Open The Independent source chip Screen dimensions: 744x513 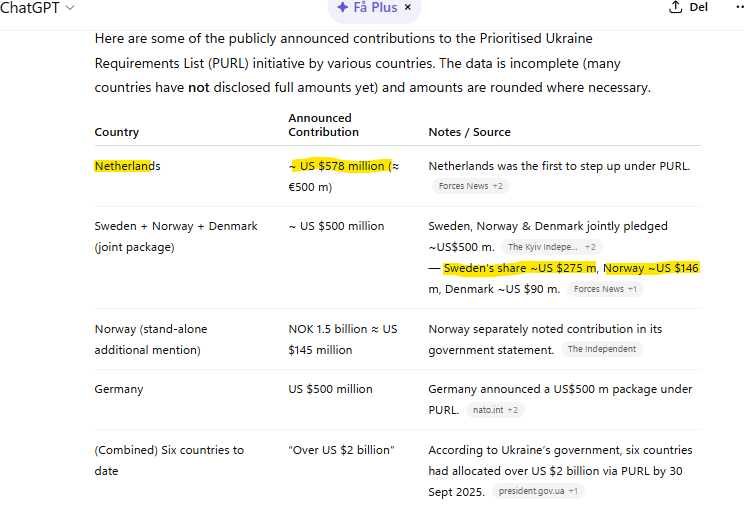pos(601,349)
